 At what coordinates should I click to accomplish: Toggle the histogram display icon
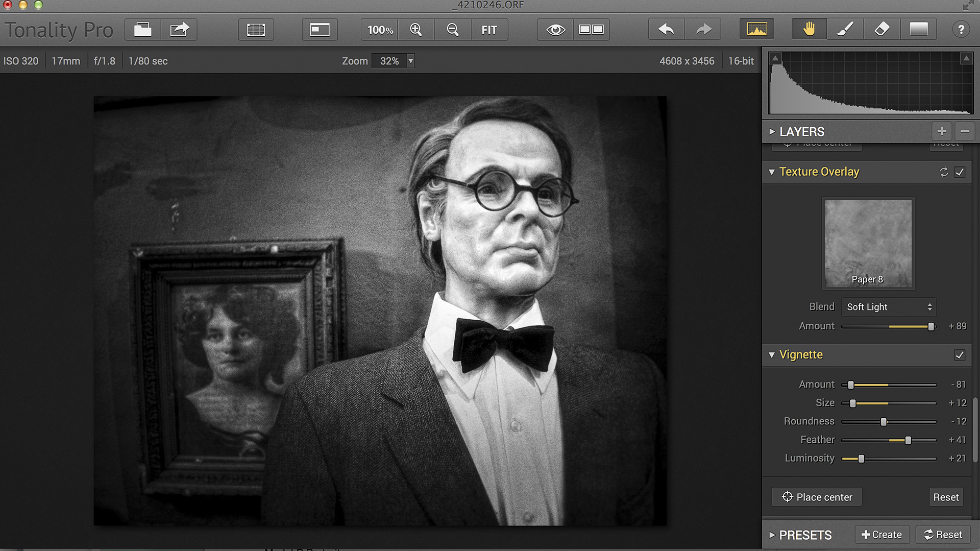(757, 30)
